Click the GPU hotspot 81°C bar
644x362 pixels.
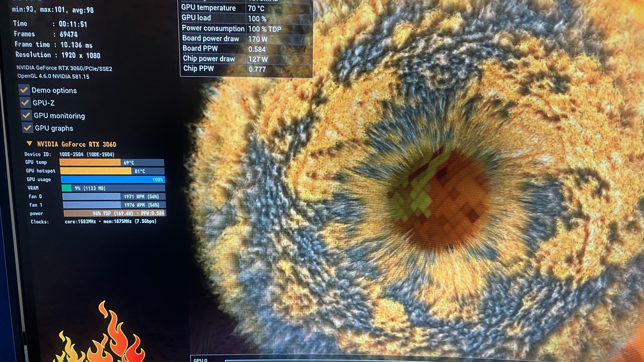[112, 171]
